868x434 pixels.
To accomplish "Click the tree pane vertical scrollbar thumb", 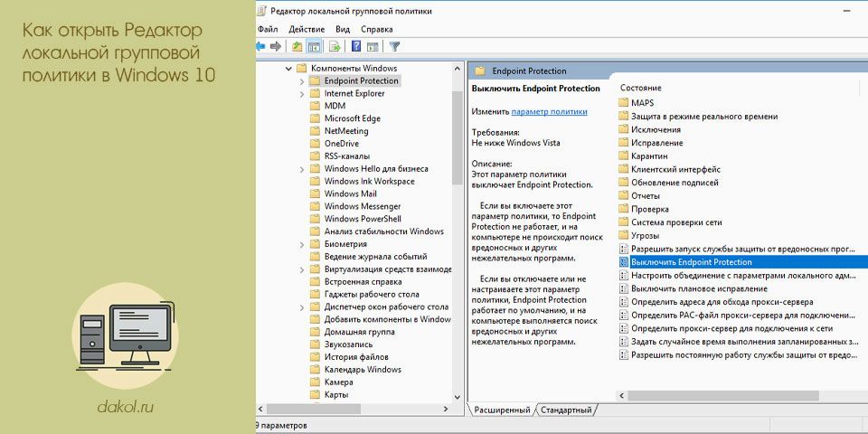I will [458, 137].
